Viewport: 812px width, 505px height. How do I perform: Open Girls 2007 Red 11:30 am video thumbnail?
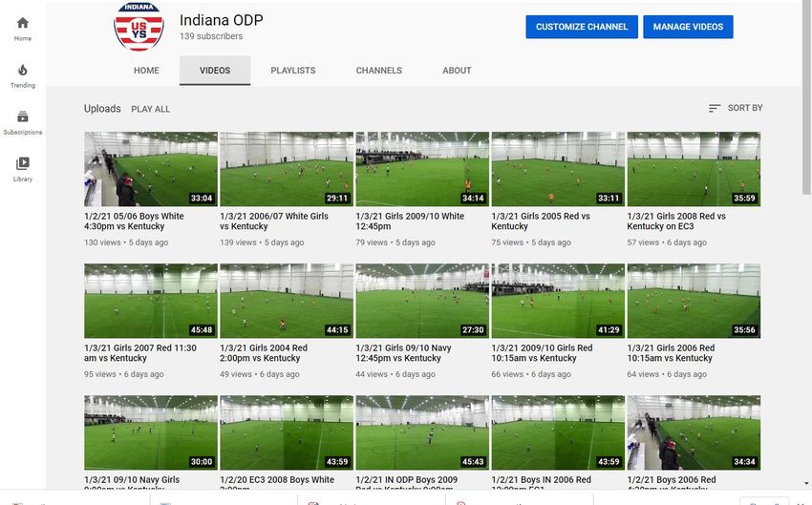[x=151, y=301]
